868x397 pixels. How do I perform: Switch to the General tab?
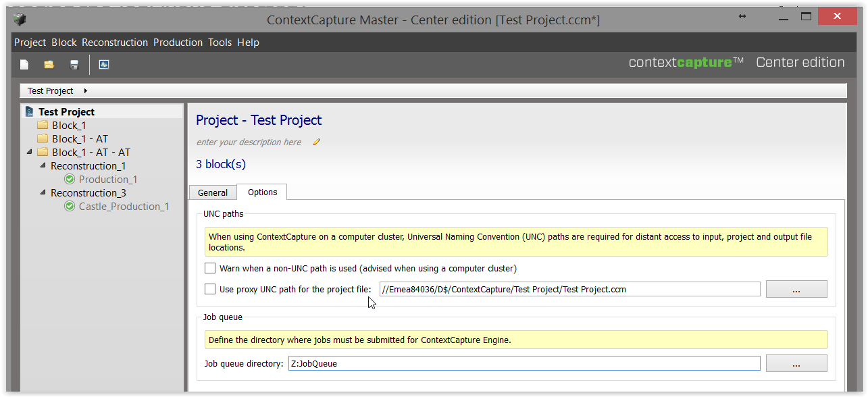[213, 192]
